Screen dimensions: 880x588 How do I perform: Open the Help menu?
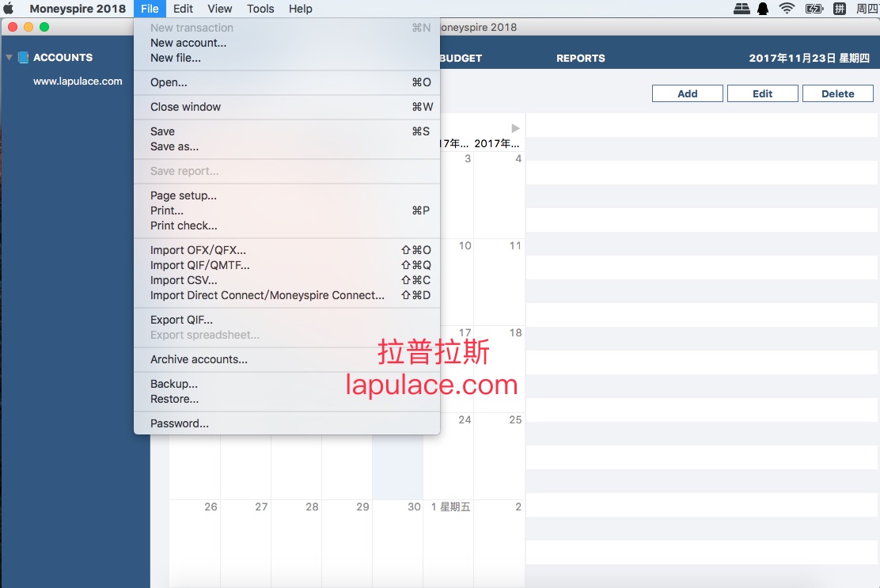point(300,9)
